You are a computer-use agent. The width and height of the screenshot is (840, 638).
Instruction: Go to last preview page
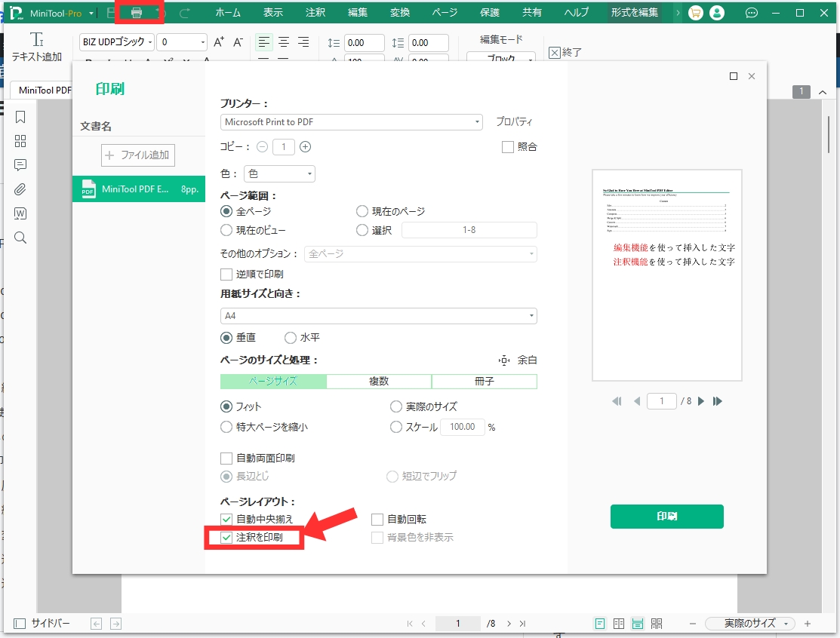pos(717,401)
